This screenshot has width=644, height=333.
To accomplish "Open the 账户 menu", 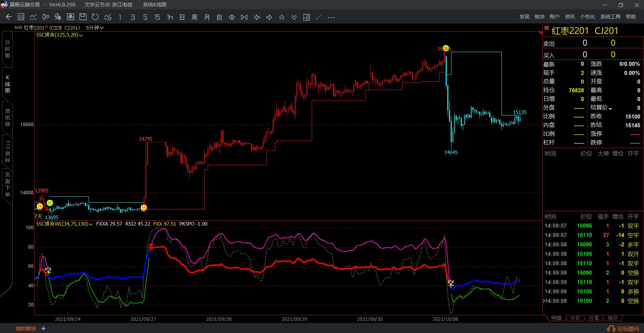I will coord(555,17).
